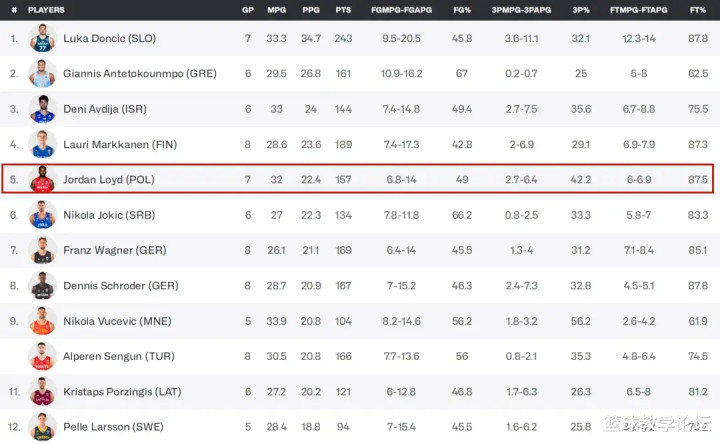Click Giannis Antetokounmpo's avatar photo
720x444 pixels.
(42, 73)
